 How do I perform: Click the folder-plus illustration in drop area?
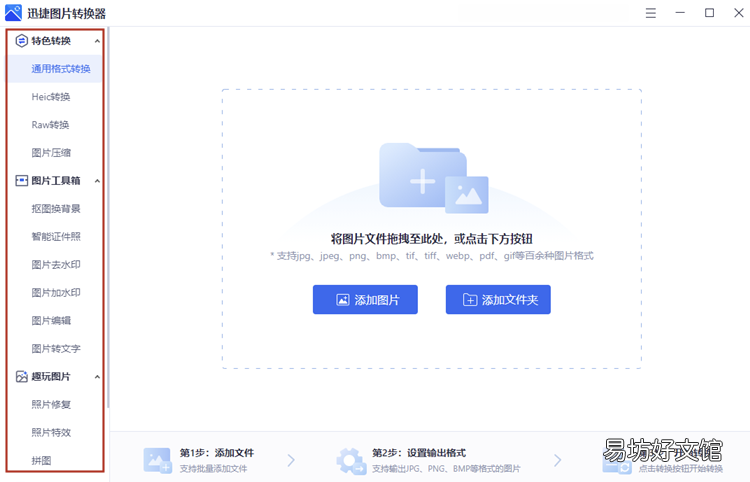pyautogui.click(x=433, y=178)
